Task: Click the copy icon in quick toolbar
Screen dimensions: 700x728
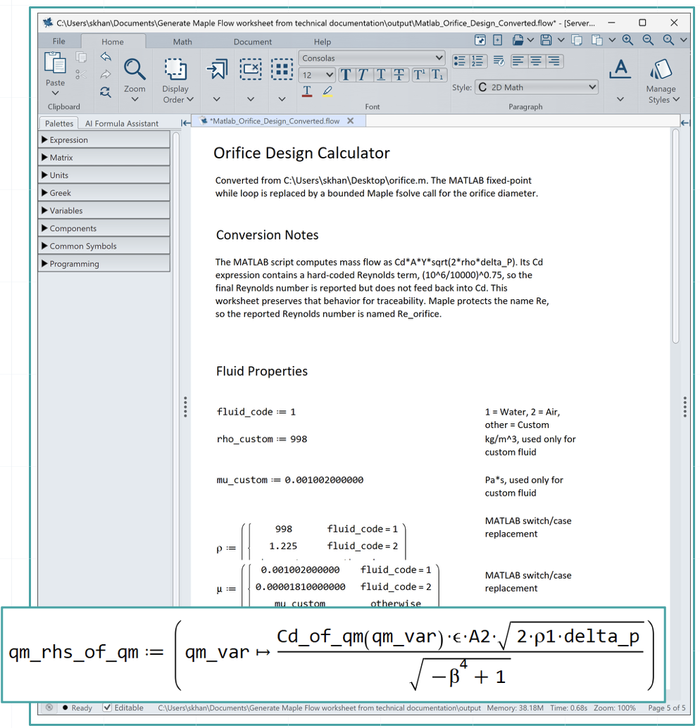Action: click(577, 40)
